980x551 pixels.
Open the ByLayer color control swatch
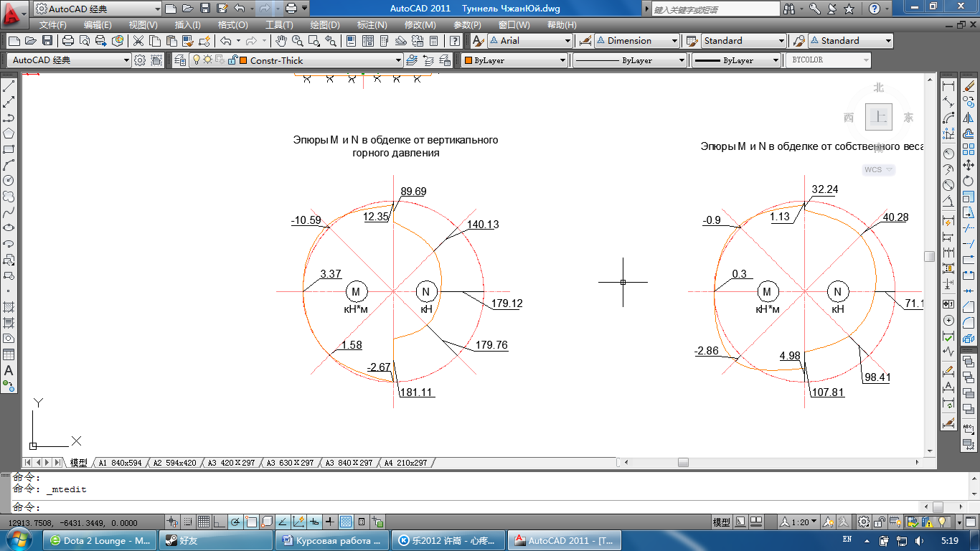point(514,60)
